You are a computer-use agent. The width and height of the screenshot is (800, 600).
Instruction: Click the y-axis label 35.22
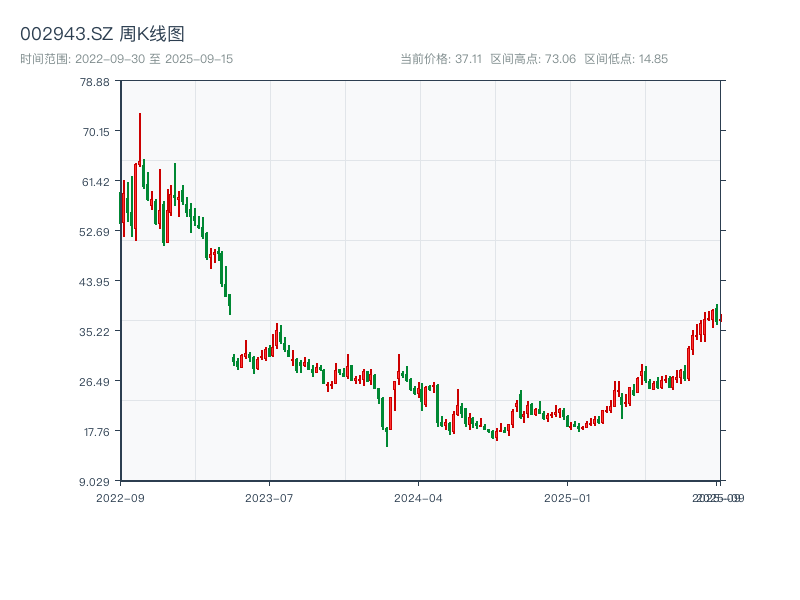pos(94,332)
